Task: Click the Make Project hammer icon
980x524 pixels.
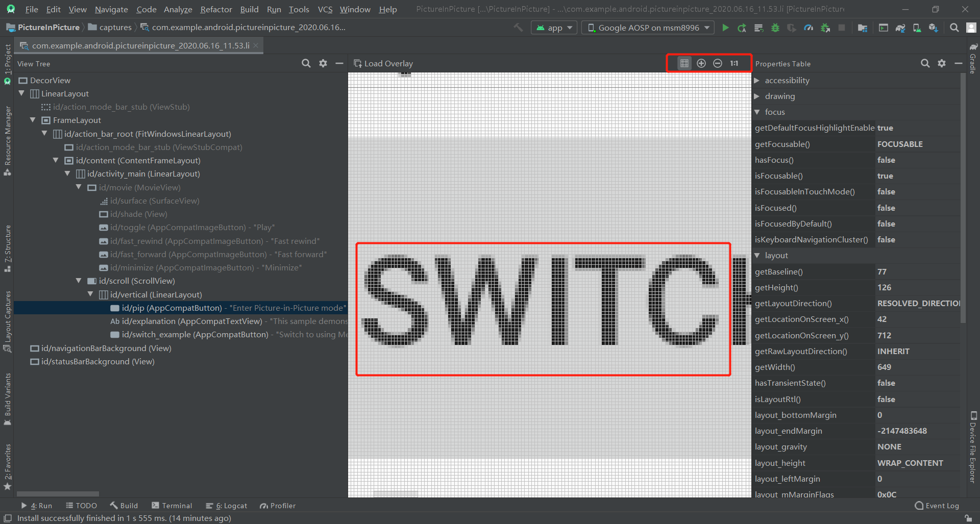Action: pos(518,28)
